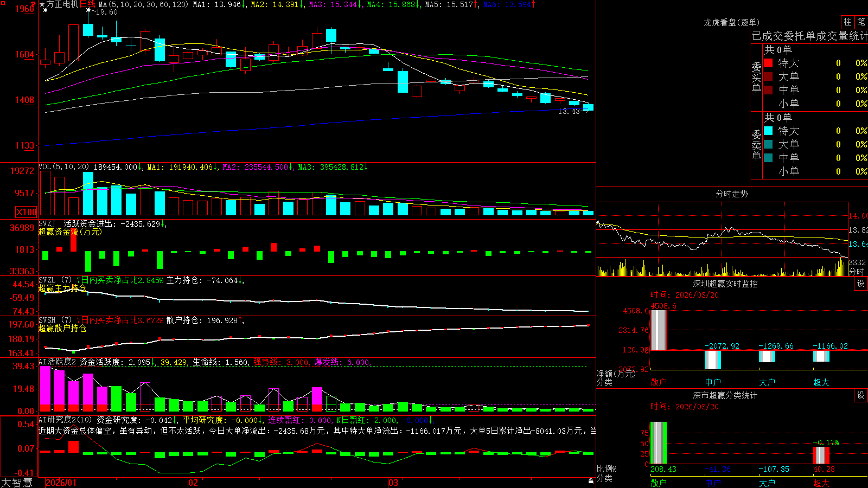868x488 pixels.
Task: Click the 2026/01 timeline marker
Action: [x=61, y=483]
